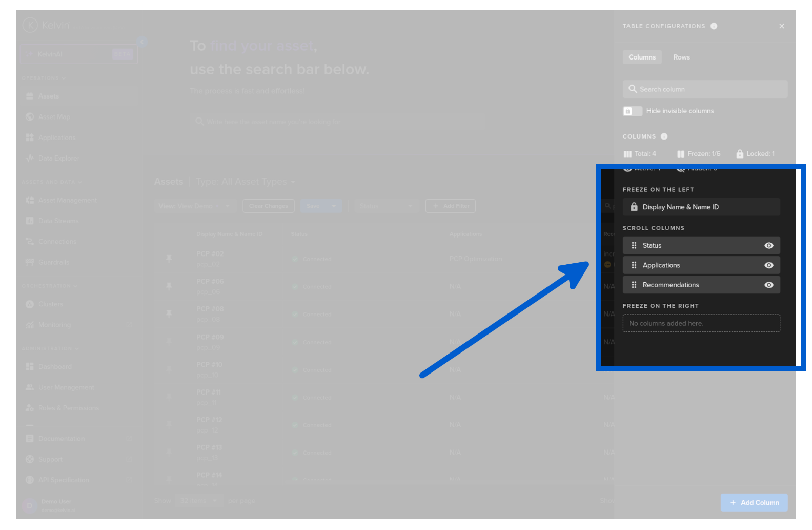Image resolution: width=812 pixels, height=530 pixels.
Task: Open the Save button dropdown arrow
Action: pos(334,206)
